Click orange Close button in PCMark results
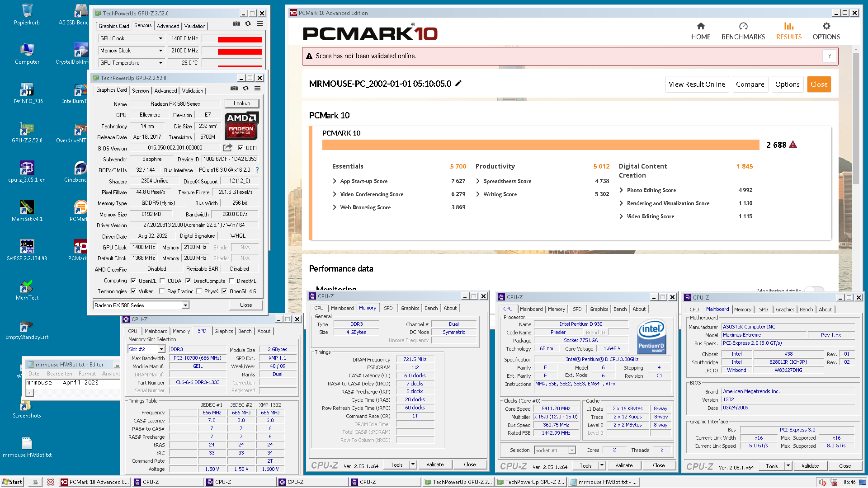The height and width of the screenshot is (488, 868). pos(819,84)
